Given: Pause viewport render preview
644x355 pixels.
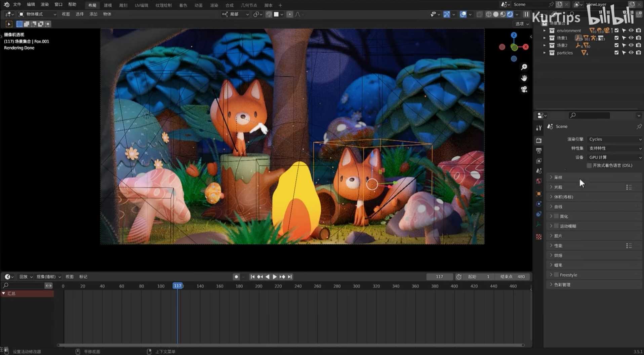Looking at the screenshot, I should pos(526,14).
